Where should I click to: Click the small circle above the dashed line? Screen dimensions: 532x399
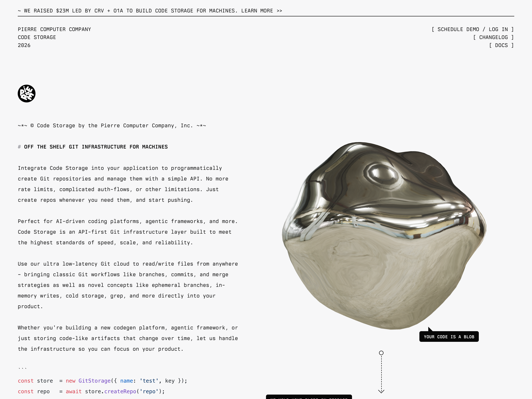point(381,353)
